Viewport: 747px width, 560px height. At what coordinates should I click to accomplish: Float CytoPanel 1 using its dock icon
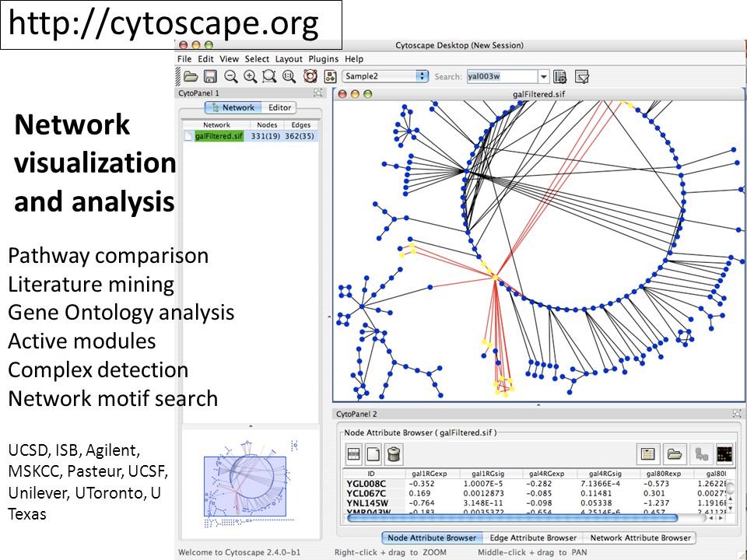317,93
